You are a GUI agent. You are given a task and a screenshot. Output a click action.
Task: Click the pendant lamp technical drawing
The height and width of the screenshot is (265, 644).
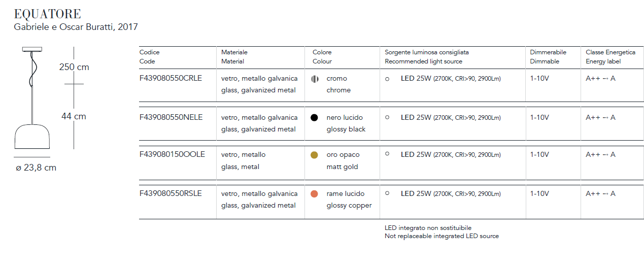coord(32,98)
